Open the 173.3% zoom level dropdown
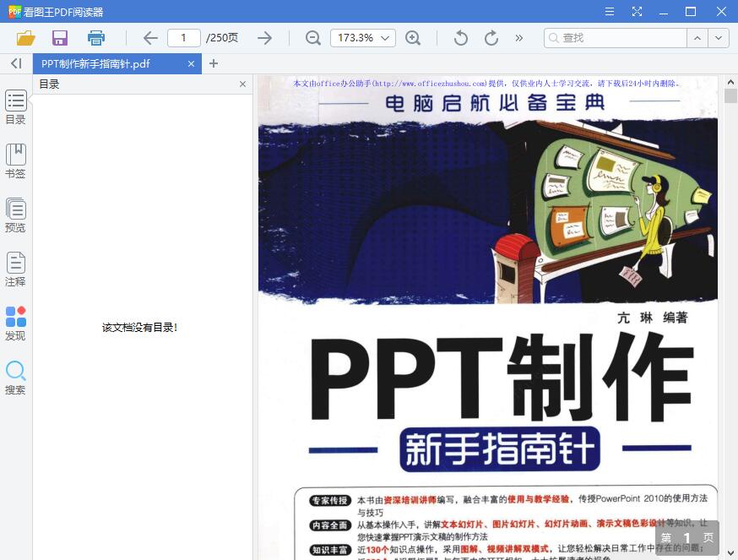The image size is (738, 560). click(363, 38)
